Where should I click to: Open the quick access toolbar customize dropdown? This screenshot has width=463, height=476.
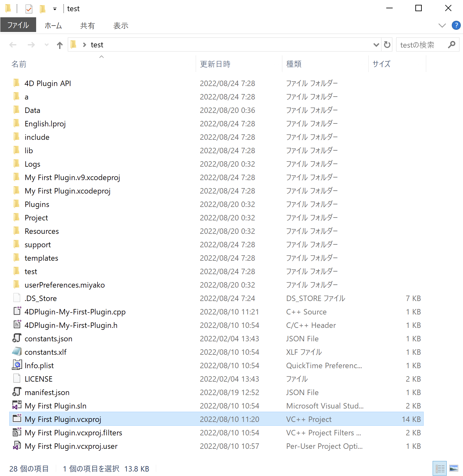pyautogui.click(x=54, y=9)
